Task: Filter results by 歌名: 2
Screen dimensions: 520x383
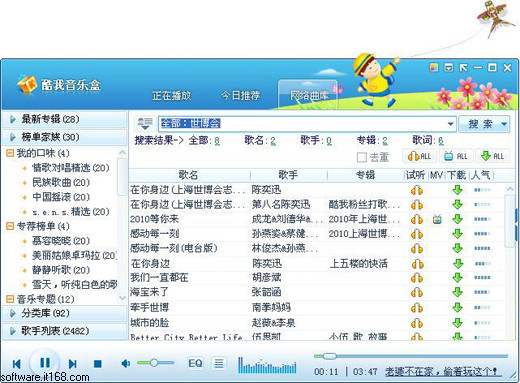Action: (260, 141)
